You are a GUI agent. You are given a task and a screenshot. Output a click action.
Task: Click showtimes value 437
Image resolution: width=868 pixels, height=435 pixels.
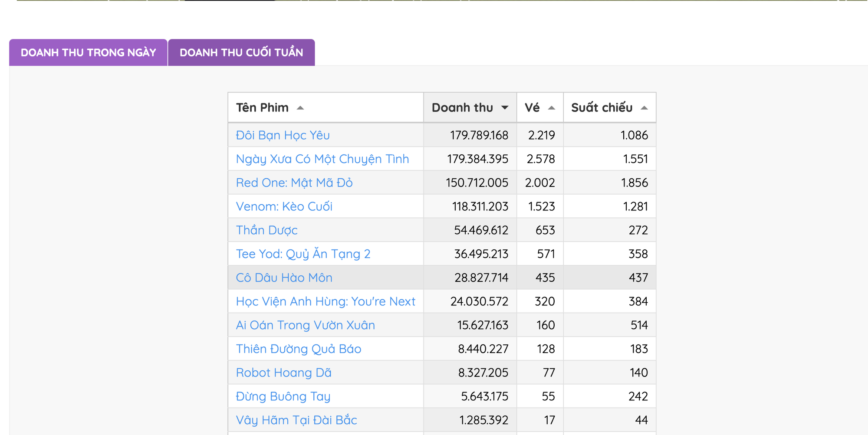click(638, 278)
